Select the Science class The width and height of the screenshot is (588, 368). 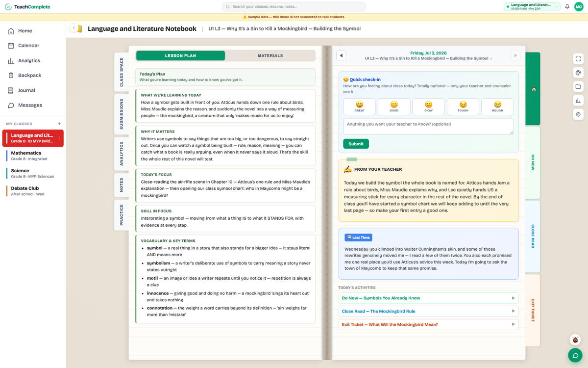(33, 173)
